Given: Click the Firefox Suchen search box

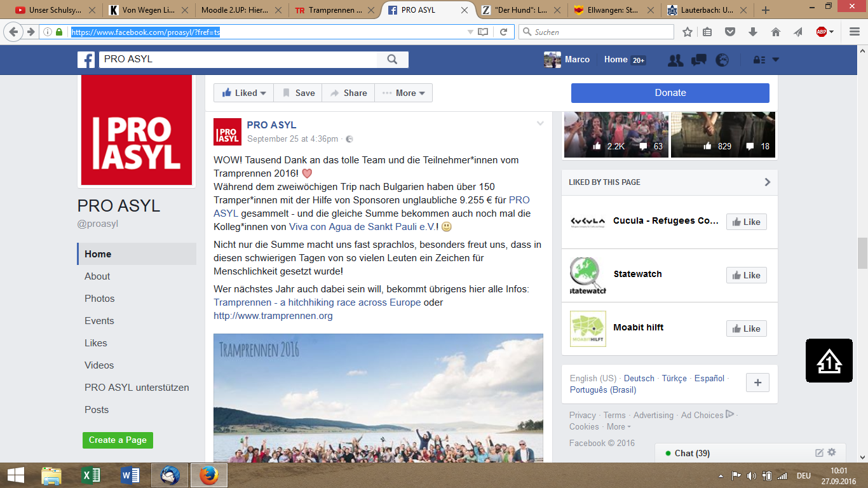Looking at the screenshot, I should point(596,32).
